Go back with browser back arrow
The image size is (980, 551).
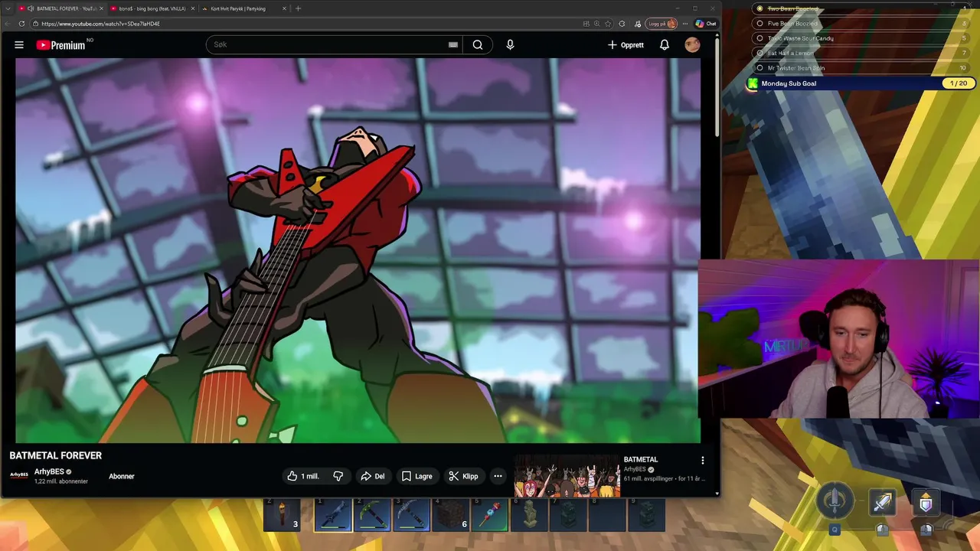pos(7,24)
